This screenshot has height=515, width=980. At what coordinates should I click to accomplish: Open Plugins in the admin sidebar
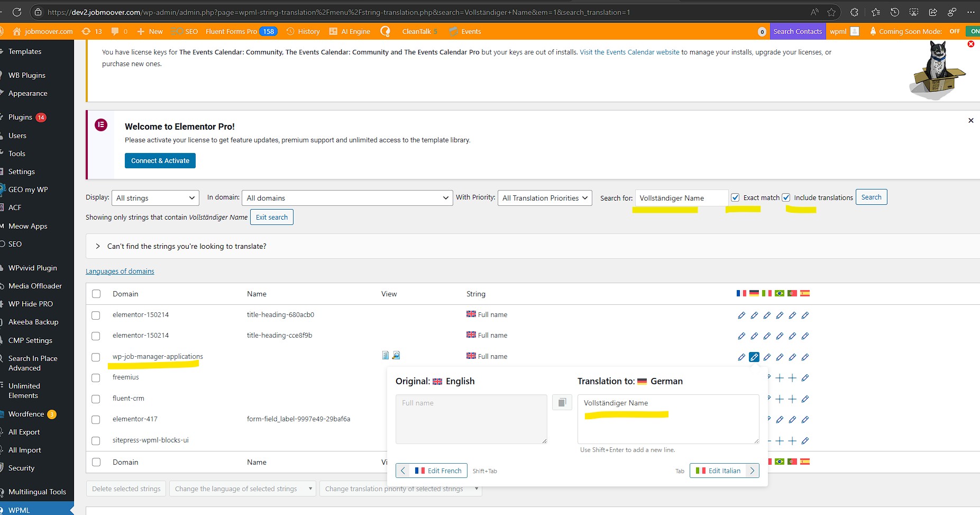(x=21, y=117)
